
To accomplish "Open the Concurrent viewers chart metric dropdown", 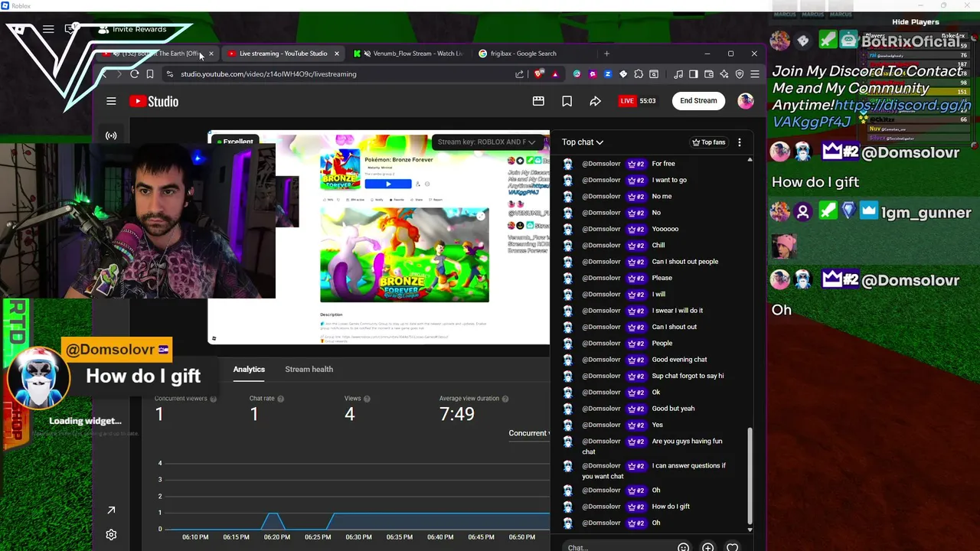I will (x=529, y=433).
